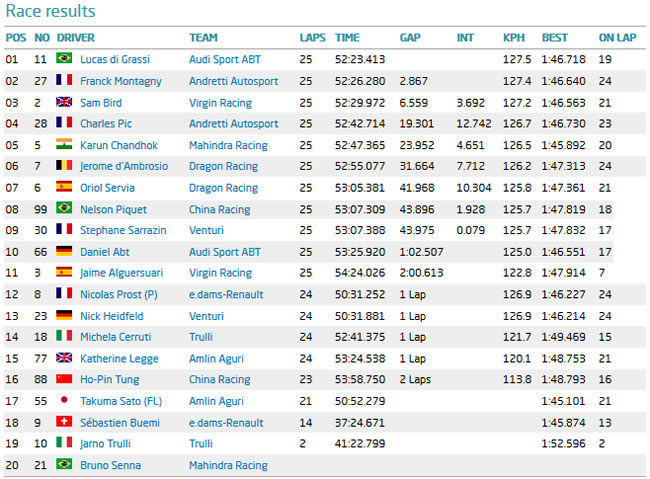Click the Swiss flag next to Sébastien Buemi
This screenshot has width=650, height=479.
64,421
